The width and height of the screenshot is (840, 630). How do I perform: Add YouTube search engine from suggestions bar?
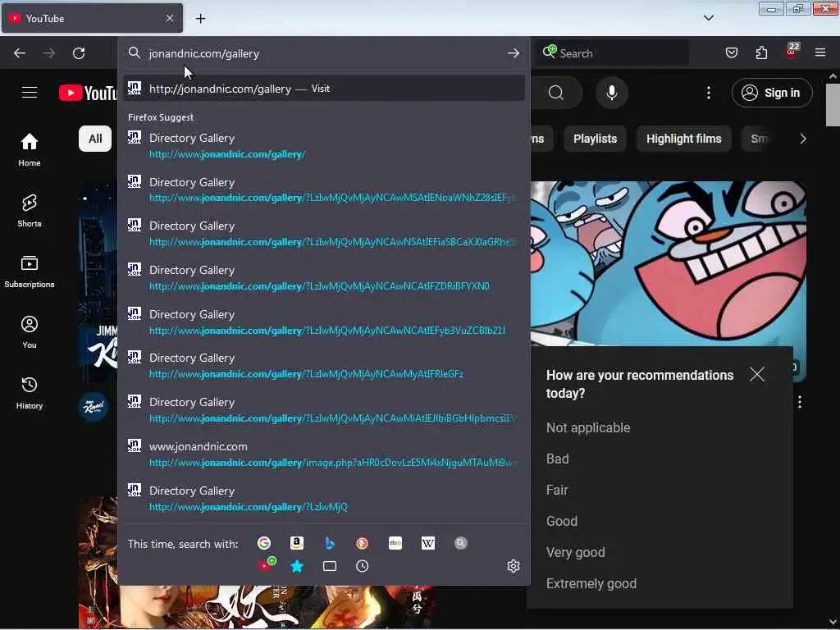coord(267,564)
